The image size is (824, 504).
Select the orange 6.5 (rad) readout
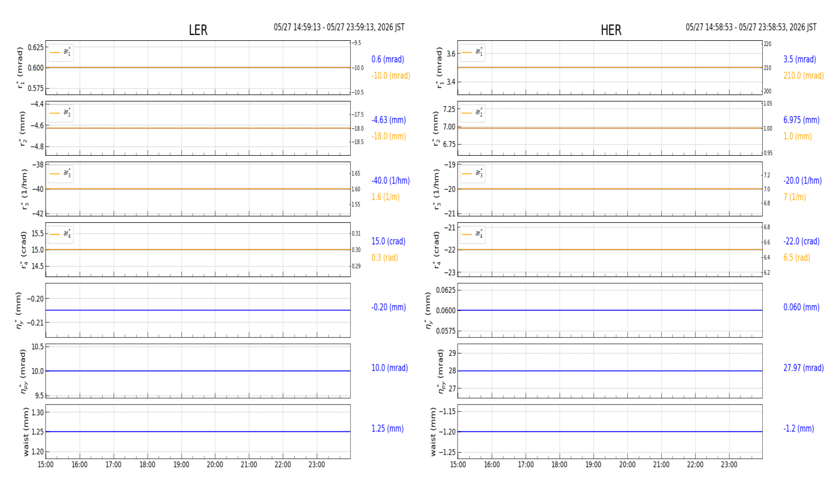tap(797, 258)
